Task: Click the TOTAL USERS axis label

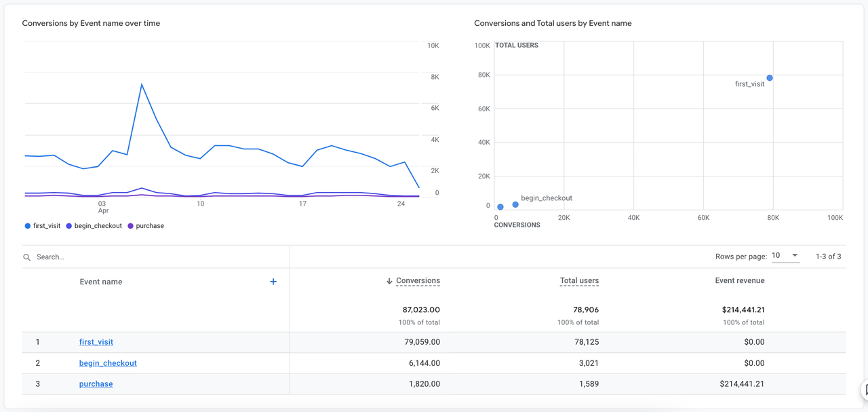Action: pyautogui.click(x=517, y=45)
